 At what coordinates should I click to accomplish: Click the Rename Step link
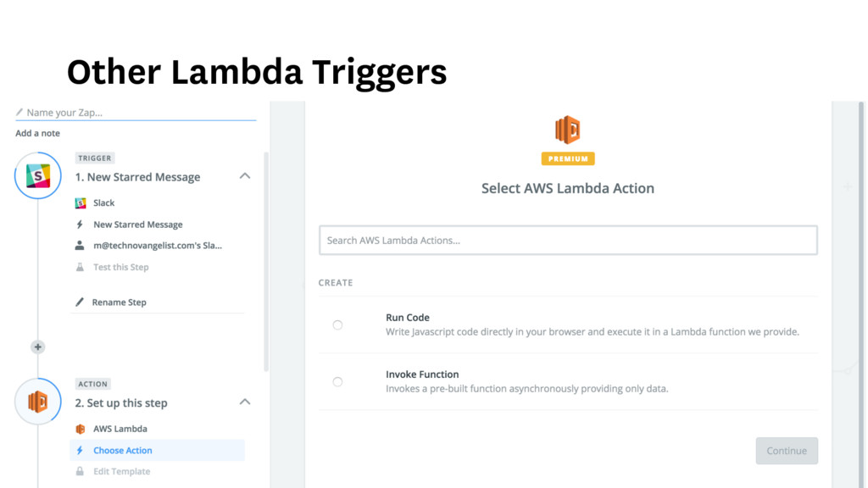point(120,302)
